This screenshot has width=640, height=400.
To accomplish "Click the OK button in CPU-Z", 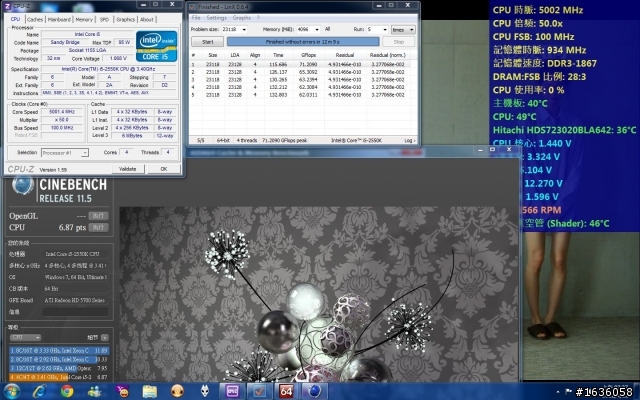I will pos(164,169).
